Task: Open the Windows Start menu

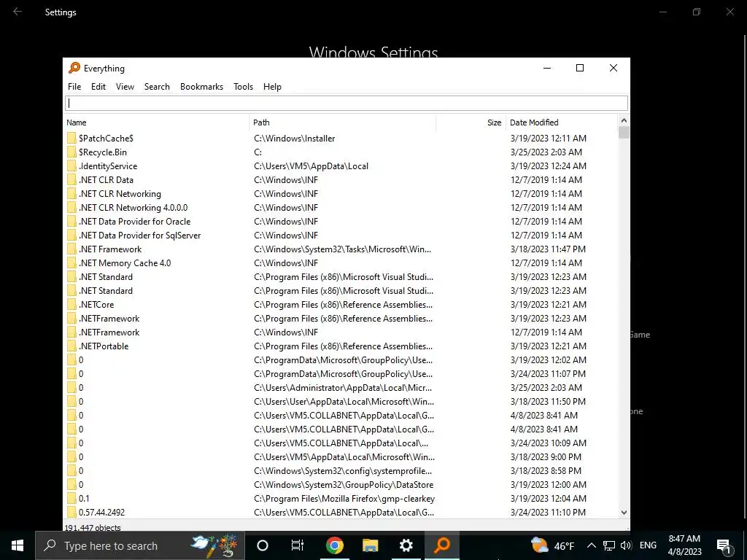Action: click(18, 545)
